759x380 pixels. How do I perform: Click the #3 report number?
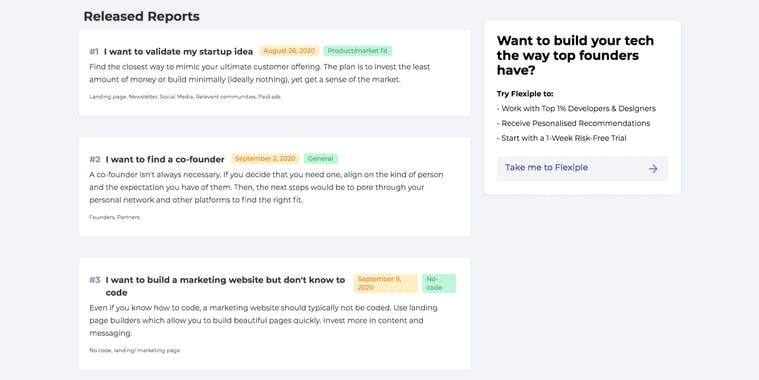(x=95, y=280)
